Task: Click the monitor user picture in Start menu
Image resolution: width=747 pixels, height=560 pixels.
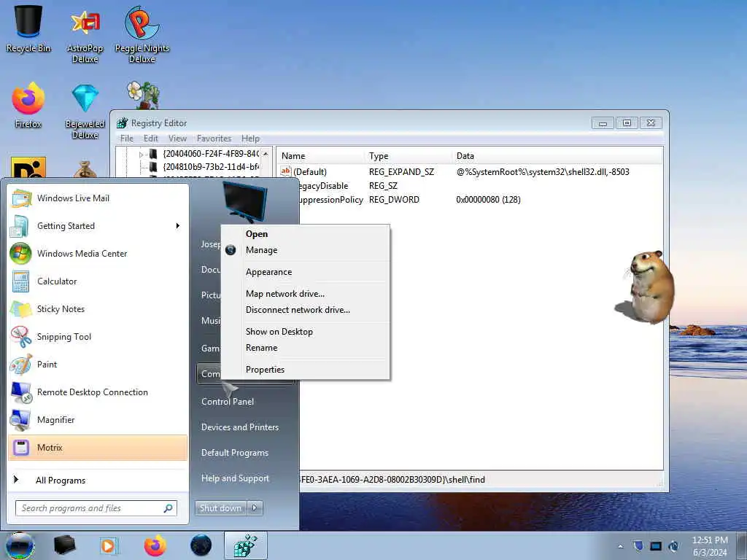Action: (x=245, y=202)
